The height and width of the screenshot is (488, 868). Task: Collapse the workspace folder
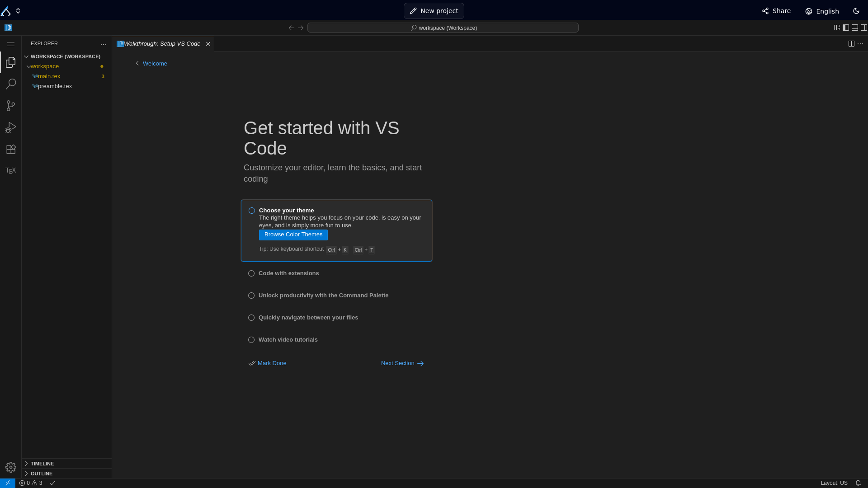(66, 66)
